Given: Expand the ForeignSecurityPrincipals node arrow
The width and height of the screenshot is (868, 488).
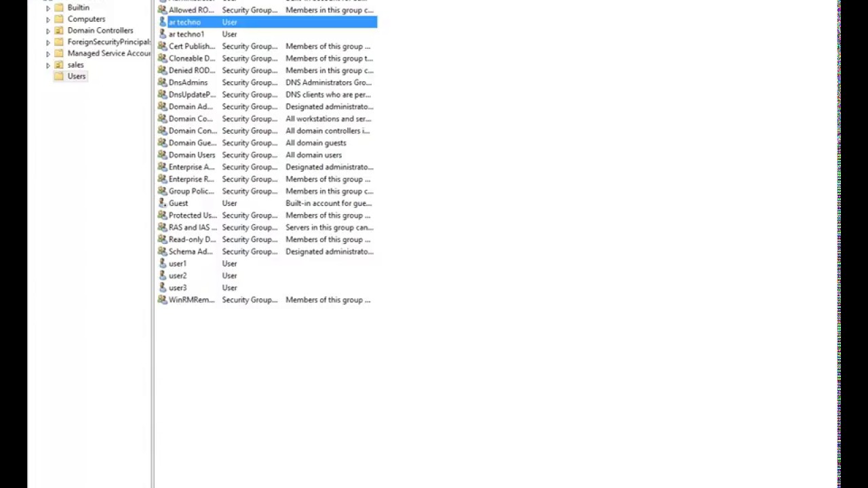Looking at the screenshot, I should 48,42.
